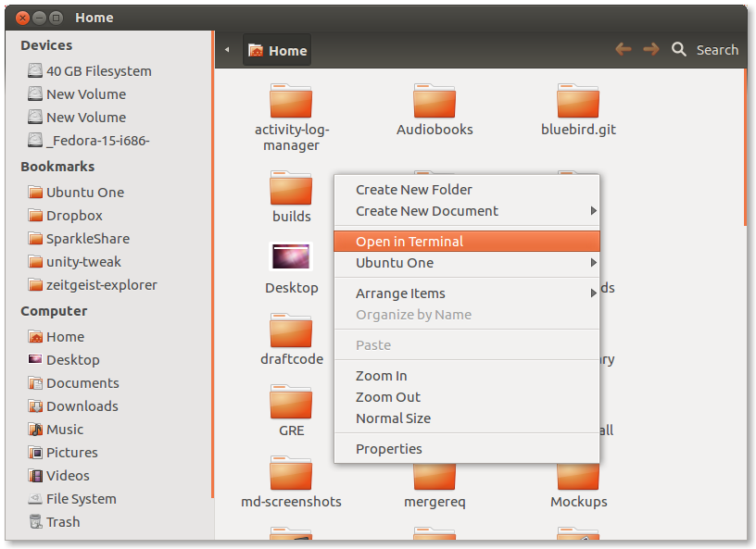756x549 pixels.
Task: Open the SparkleShare bookmark folder icon
Action: coord(35,239)
